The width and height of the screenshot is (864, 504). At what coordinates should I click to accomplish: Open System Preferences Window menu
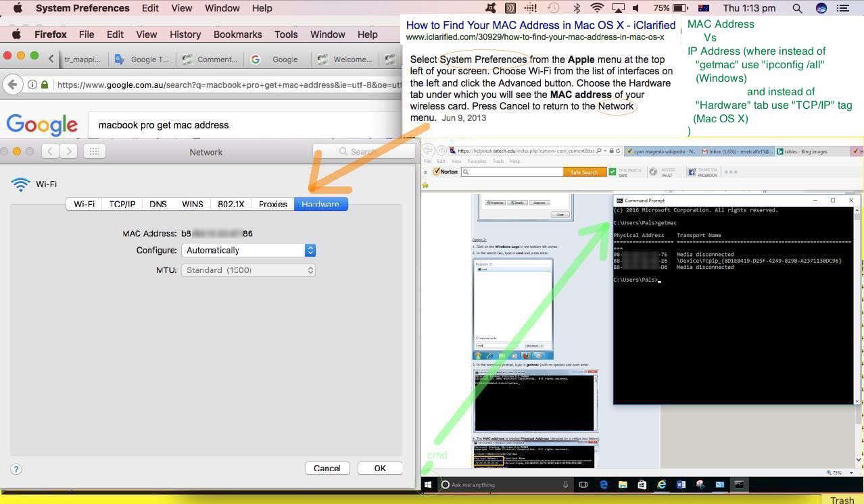pos(222,8)
